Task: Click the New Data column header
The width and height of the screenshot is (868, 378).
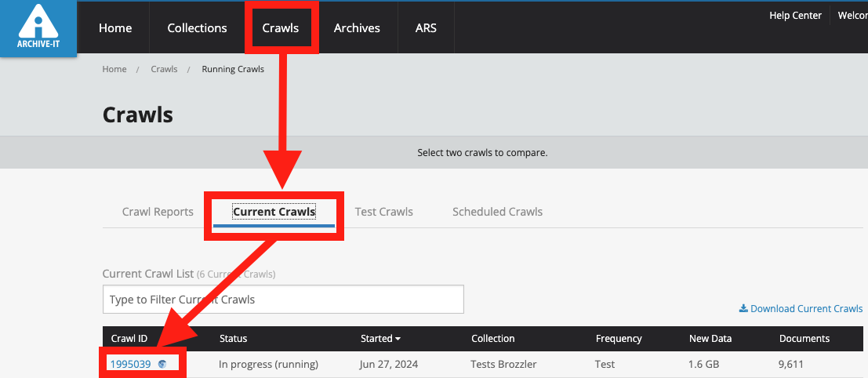Action: [710, 339]
